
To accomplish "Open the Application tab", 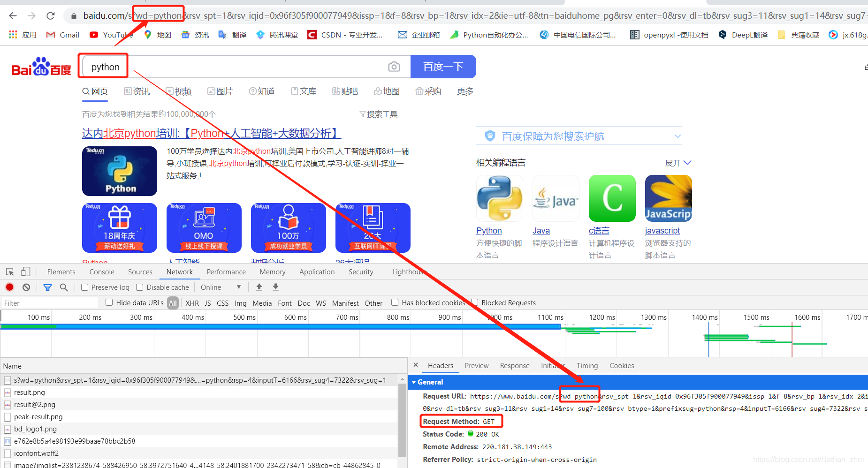I will point(317,272).
